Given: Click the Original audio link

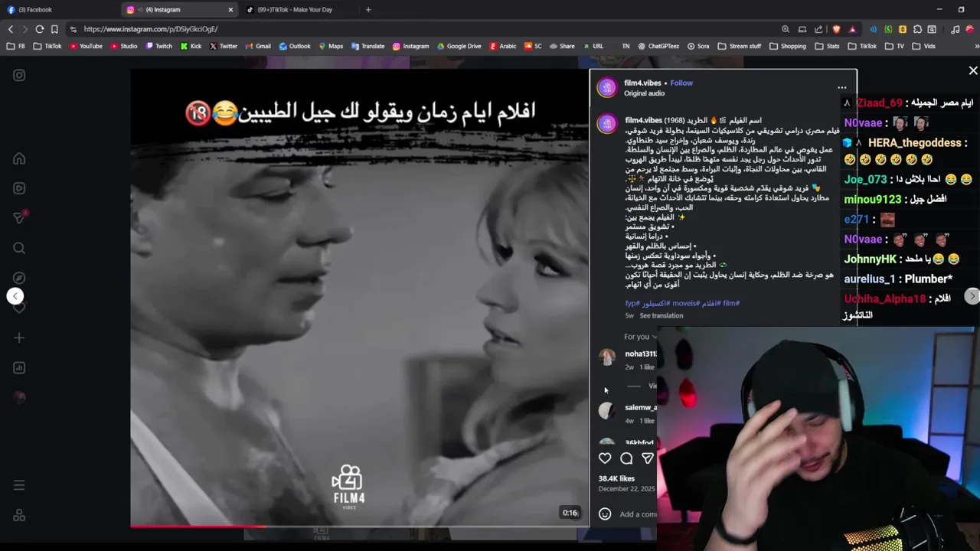Looking at the screenshot, I should click(x=644, y=93).
